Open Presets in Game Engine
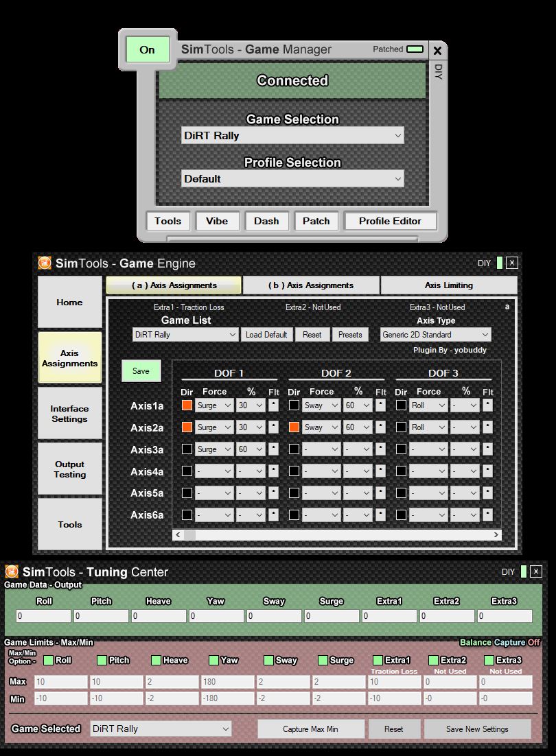This screenshot has height=756, width=556. 350,335
